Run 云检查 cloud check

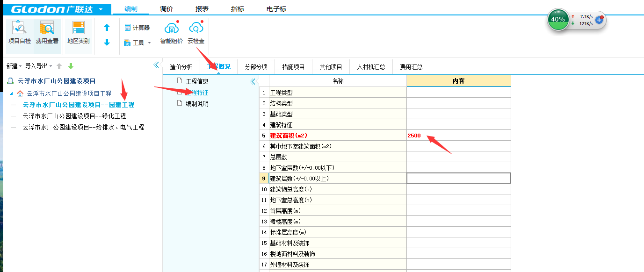click(196, 33)
